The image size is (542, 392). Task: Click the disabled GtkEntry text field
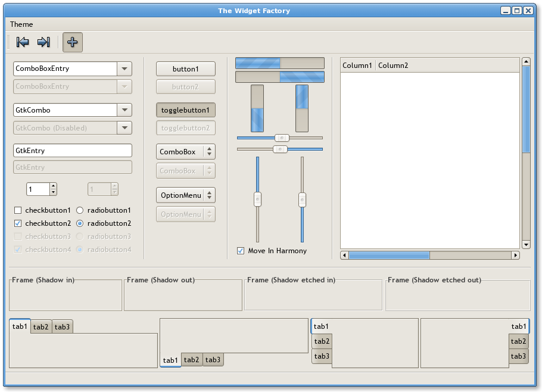[73, 167]
